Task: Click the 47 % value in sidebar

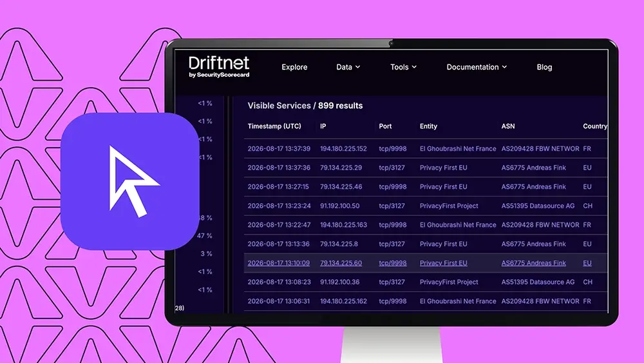Action: 205,236
